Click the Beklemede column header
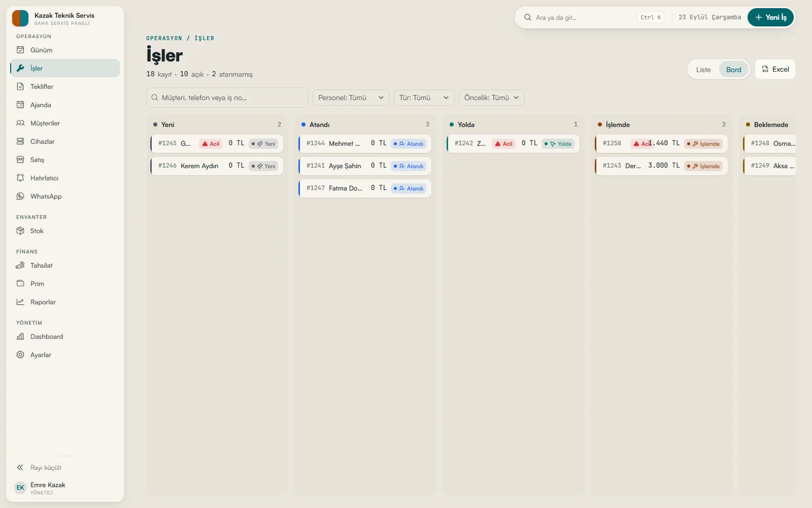The width and height of the screenshot is (812, 508). (x=769, y=124)
